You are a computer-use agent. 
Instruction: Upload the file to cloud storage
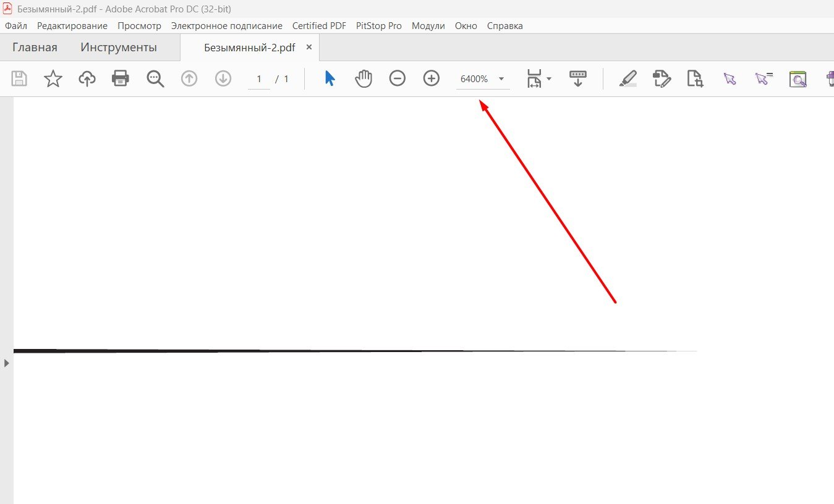point(87,78)
